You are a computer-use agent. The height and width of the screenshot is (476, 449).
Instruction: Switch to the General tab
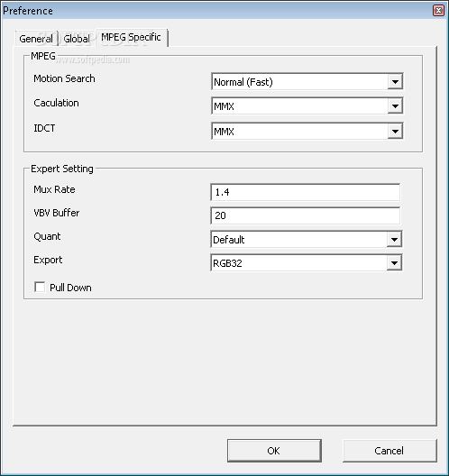[36, 39]
